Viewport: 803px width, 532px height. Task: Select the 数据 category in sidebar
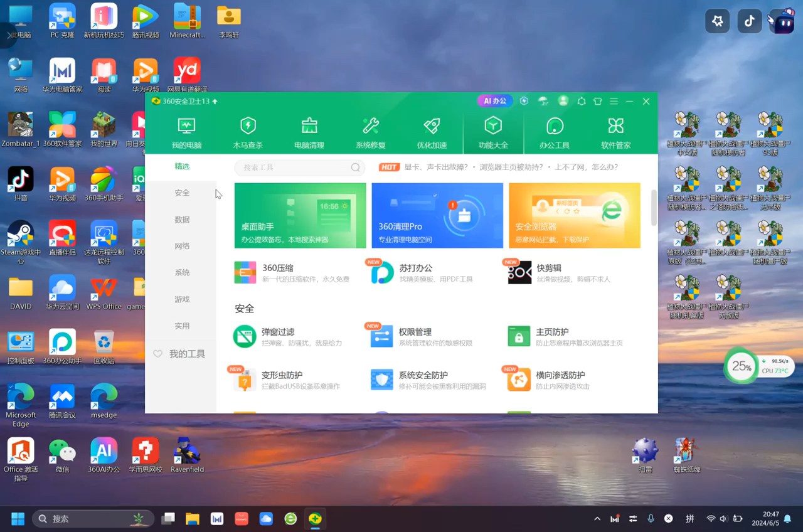pos(182,220)
